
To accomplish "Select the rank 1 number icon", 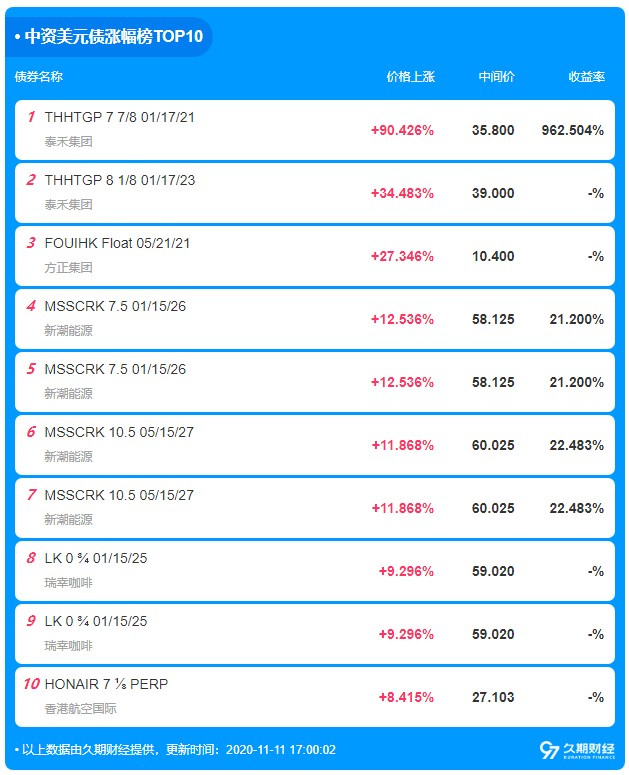I will [x=31, y=117].
